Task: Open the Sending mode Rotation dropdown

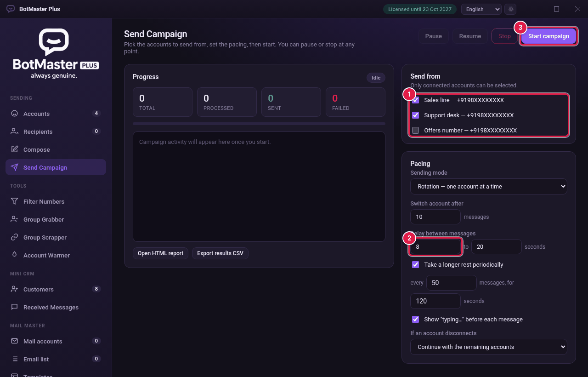Action: [489, 186]
